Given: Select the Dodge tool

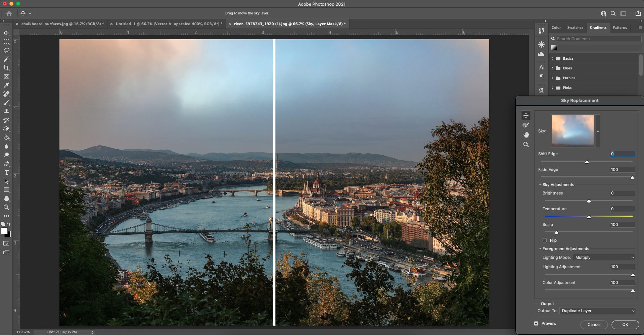Looking at the screenshot, I should point(6,155).
